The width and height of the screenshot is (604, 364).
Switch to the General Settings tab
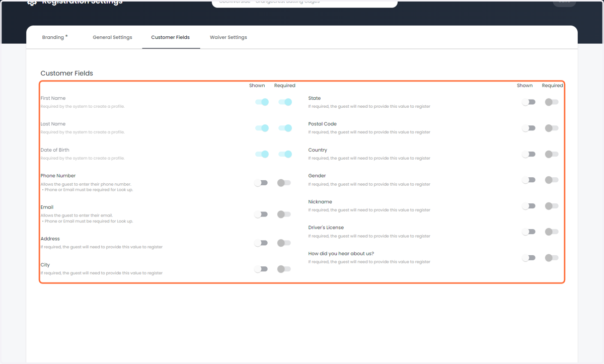click(x=112, y=37)
